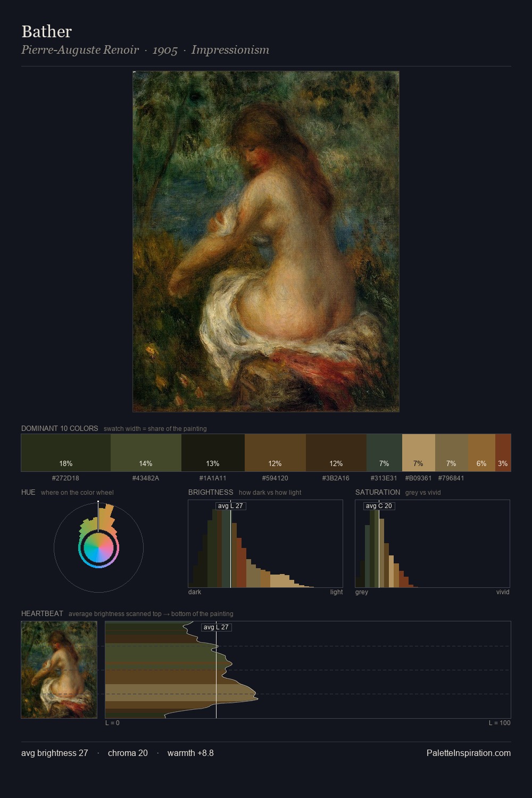The width and height of the screenshot is (532, 798).
Task: Click the chroma 20 footer stat
Action: (x=128, y=753)
